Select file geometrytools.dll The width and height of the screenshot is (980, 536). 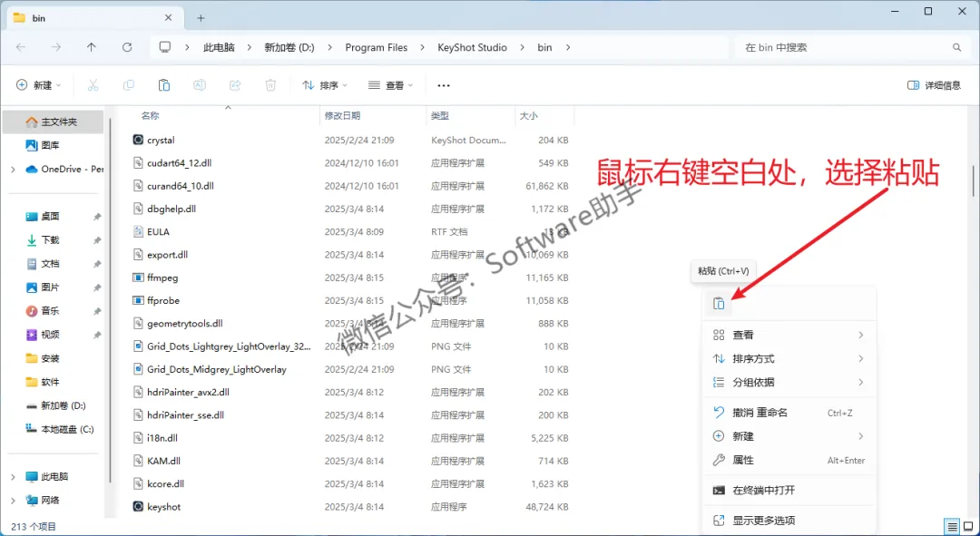[184, 324]
